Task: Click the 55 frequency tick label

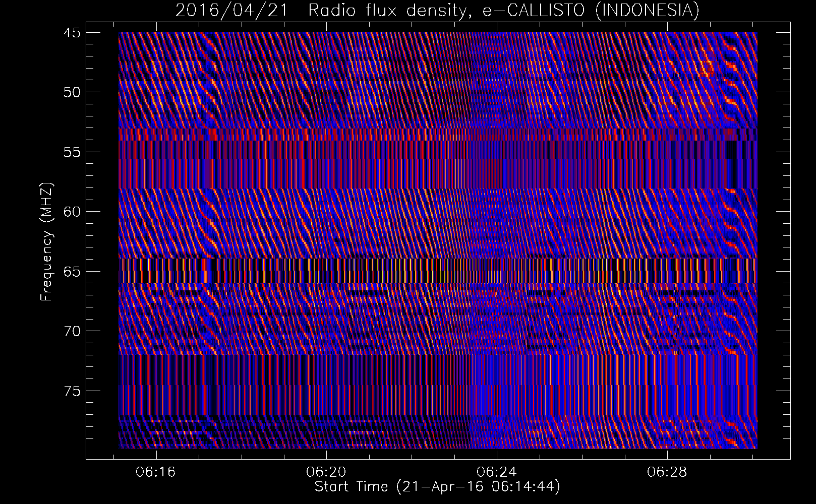Action: pos(72,152)
